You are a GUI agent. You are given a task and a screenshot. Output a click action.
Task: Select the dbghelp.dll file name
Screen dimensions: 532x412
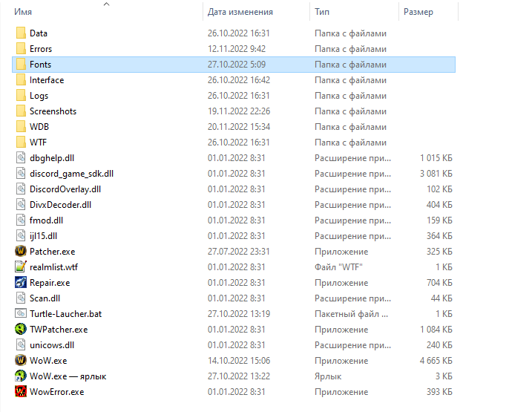(52, 158)
